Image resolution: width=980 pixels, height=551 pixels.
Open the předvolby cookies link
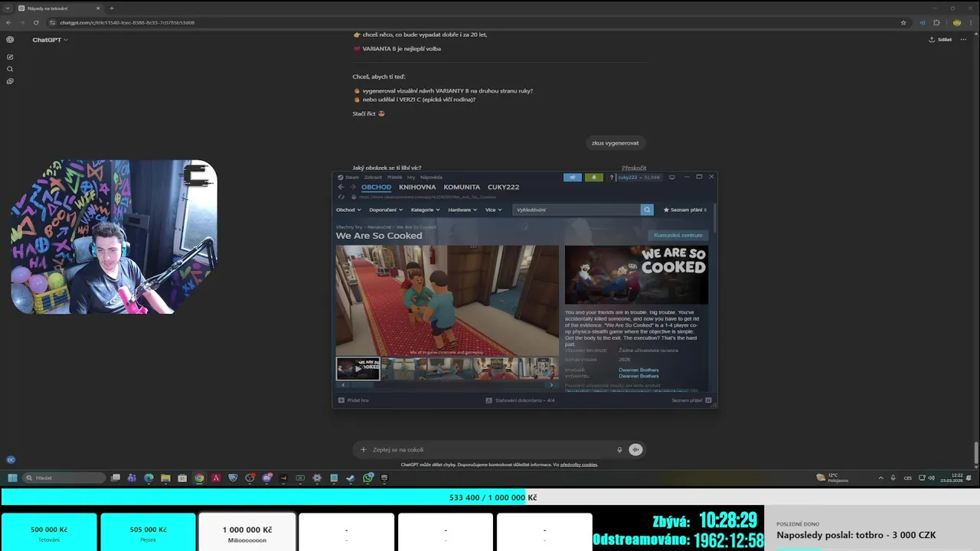(x=579, y=465)
